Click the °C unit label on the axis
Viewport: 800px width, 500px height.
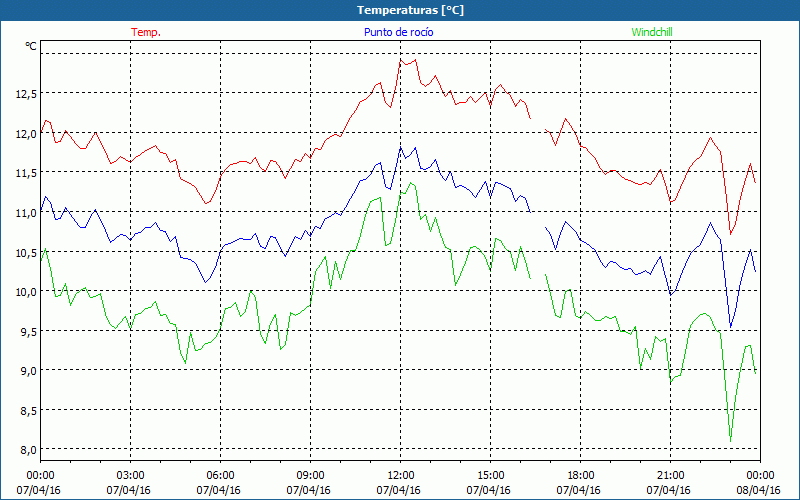(x=31, y=46)
